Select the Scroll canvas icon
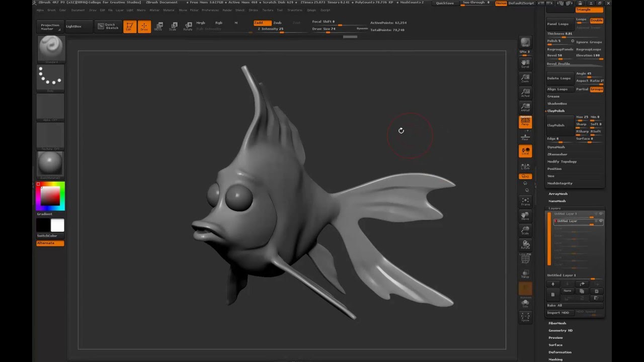Image resolution: width=644 pixels, height=362 pixels. (525, 63)
